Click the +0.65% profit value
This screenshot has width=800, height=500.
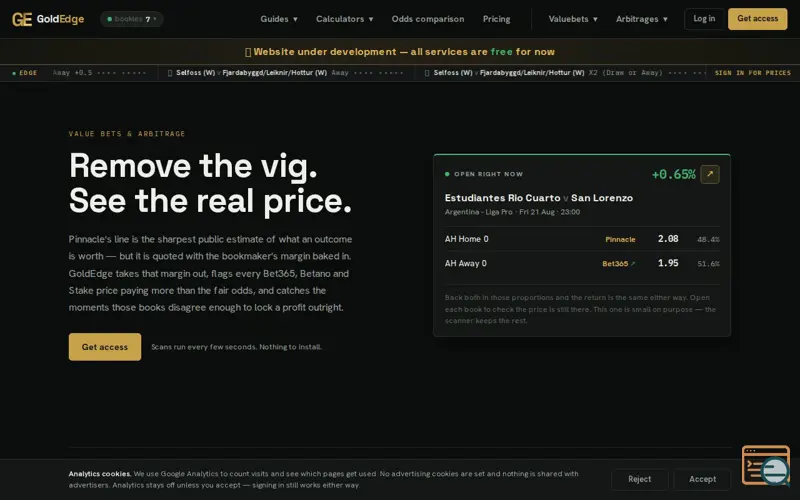(x=673, y=174)
